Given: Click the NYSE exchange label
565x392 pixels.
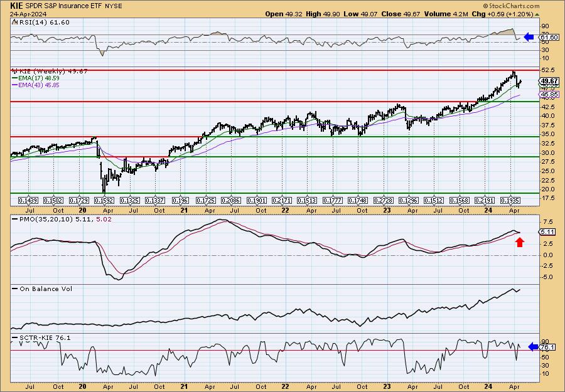Looking at the screenshot, I should (x=115, y=6).
